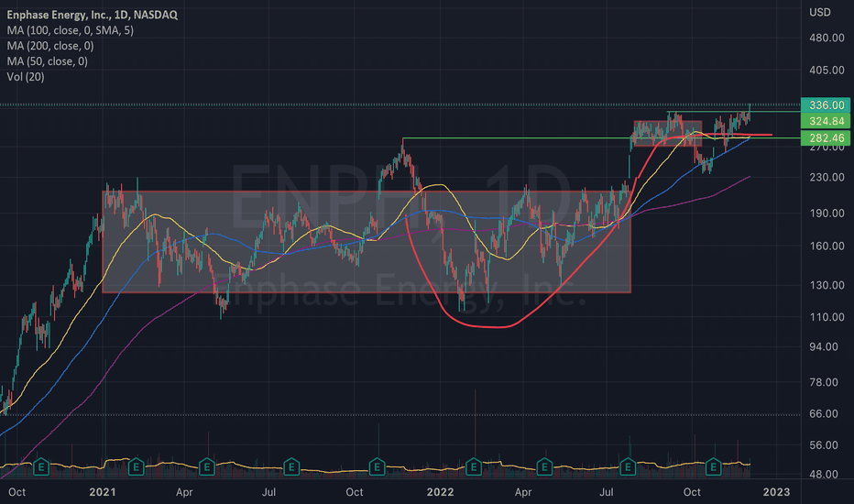
Task: Open the earnings marker from November 2020
Action: click(x=41, y=467)
